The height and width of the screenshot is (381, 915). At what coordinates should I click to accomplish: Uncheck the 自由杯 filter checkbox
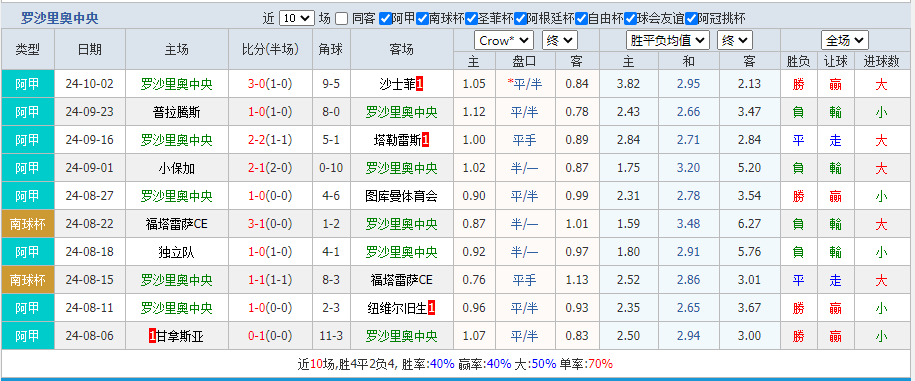pos(581,19)
